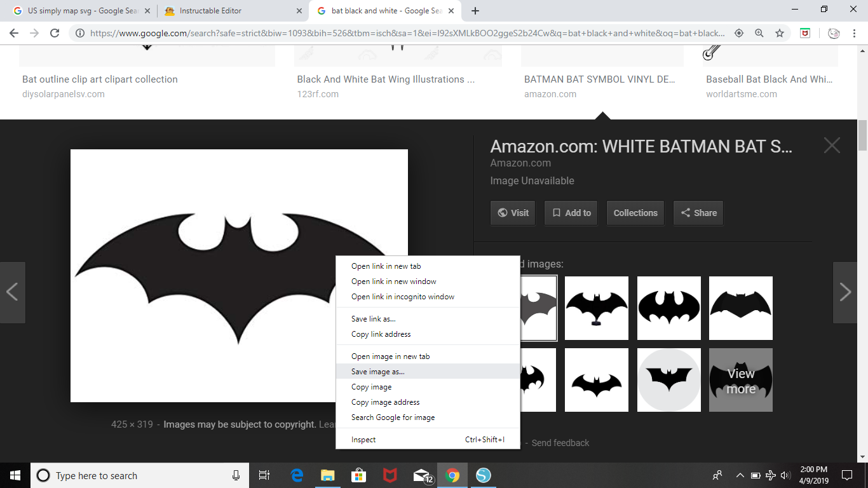Choose 'Open image in new tab'
The image size is (868, 488).
pyautogui.click(x=428, y=356)
